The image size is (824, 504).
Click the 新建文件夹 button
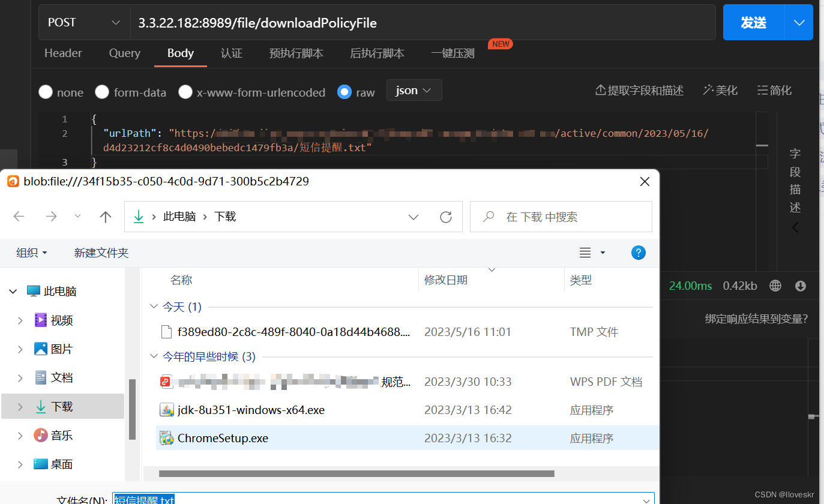[101, 253]
